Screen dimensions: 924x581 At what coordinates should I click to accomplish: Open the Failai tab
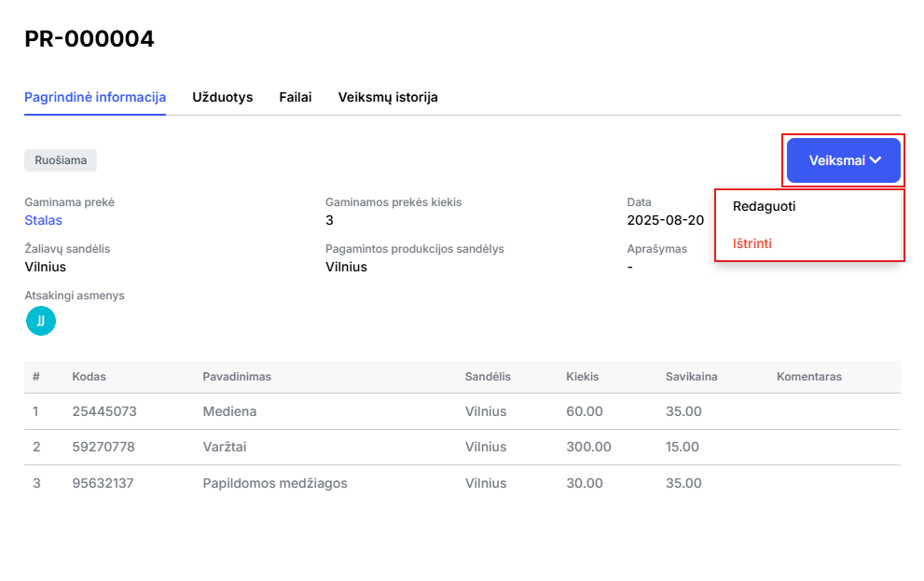click(296, 97)
